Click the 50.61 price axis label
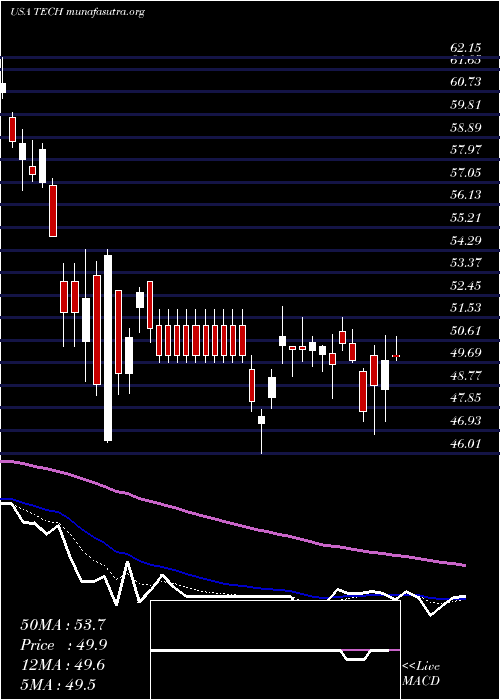The height and width of the screenshot is (700, 500). [465, 331]
